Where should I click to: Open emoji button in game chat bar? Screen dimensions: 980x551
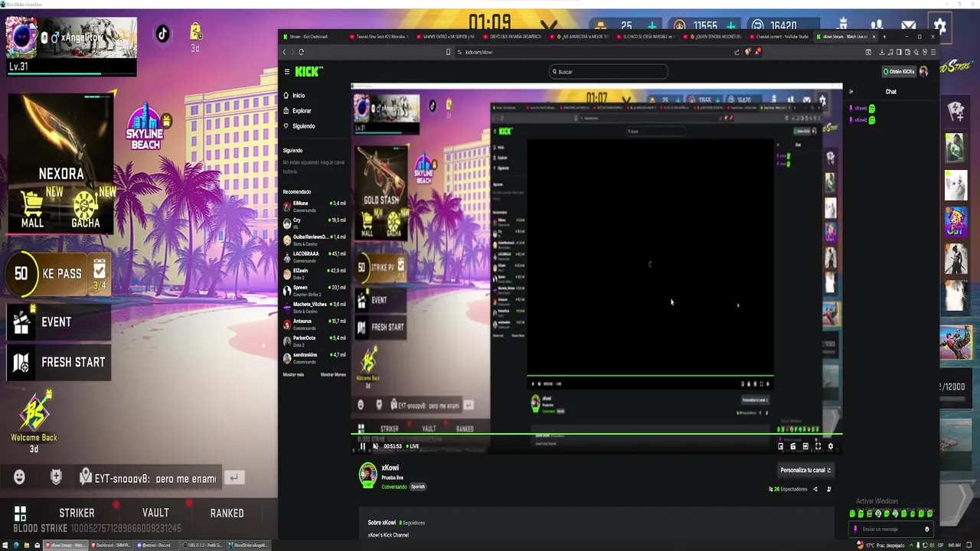pos(20,477)
